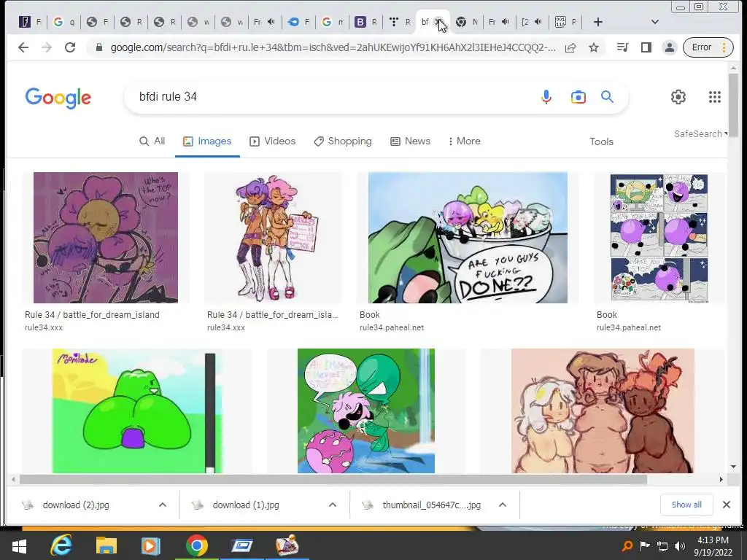747x560 pixels.
Task: Switch to the first browser tab with the dark F favicon
Action: pyautogui.click(x=29, y=22)
